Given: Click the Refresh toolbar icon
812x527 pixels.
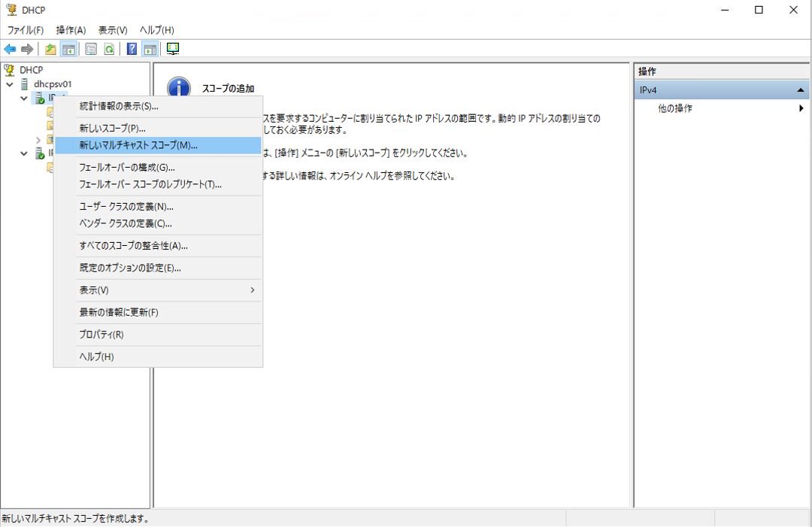Looking at the screenshot, I should coord(109,50).
